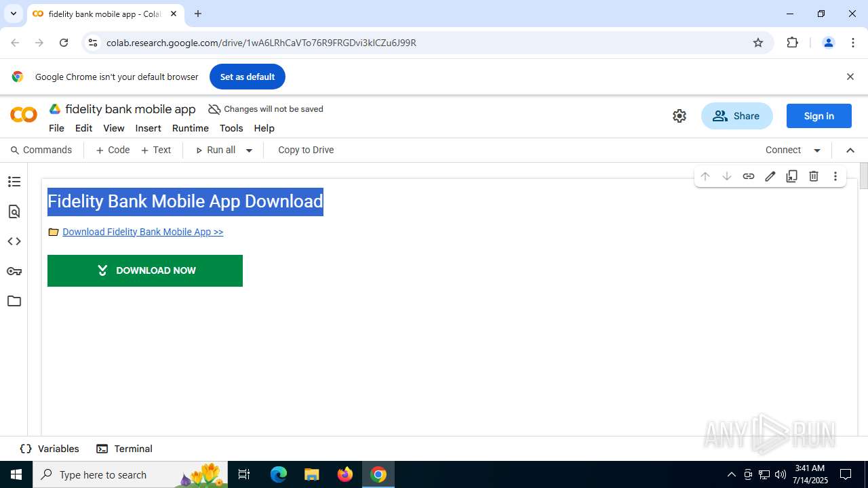This screenshot has height=488, width=868.
Task: Click the Share button
Action: click(736, 116)
